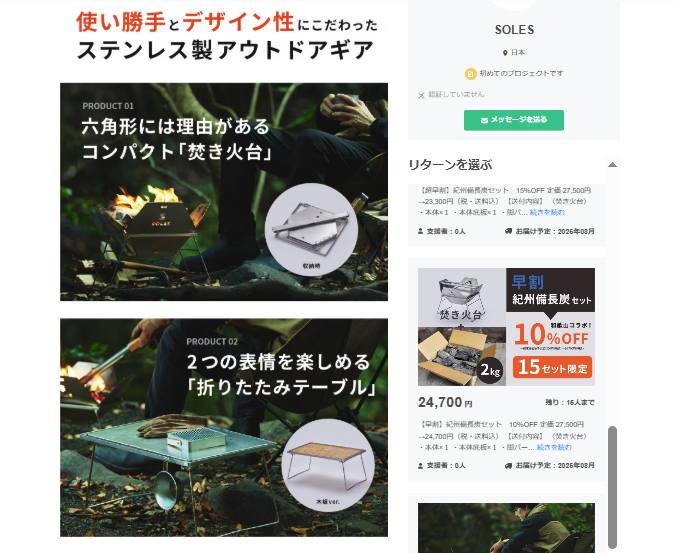Click the メッセージを送る button
The width and height of the screenshot is (679, 553).
[x=514, y=120]
